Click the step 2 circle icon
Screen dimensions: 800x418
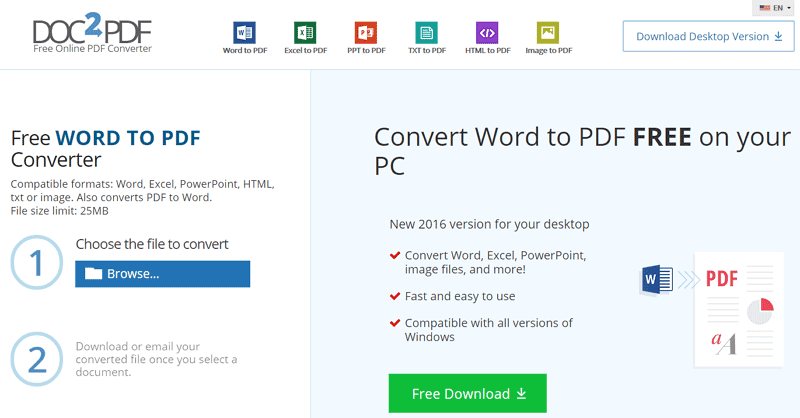[36, 359]
